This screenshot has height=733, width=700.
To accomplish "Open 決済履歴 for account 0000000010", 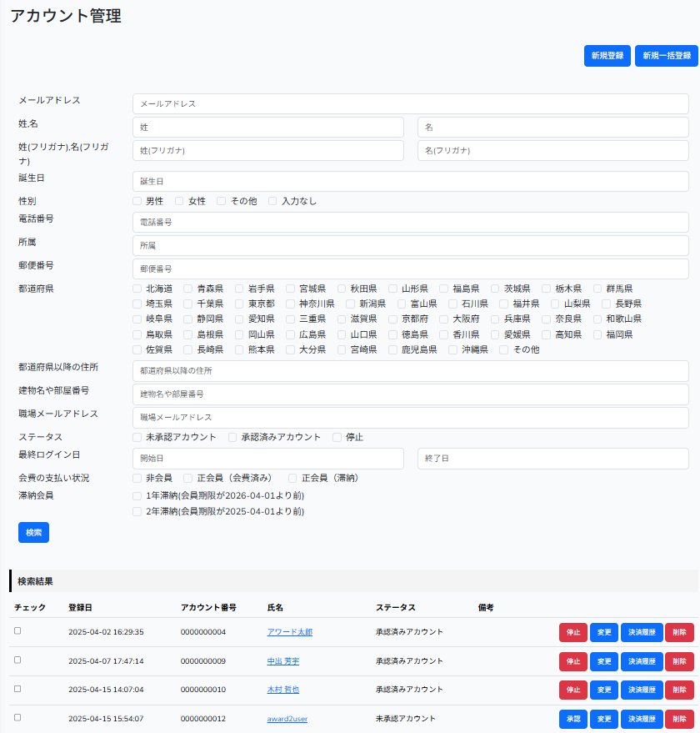I will [642, 690].
